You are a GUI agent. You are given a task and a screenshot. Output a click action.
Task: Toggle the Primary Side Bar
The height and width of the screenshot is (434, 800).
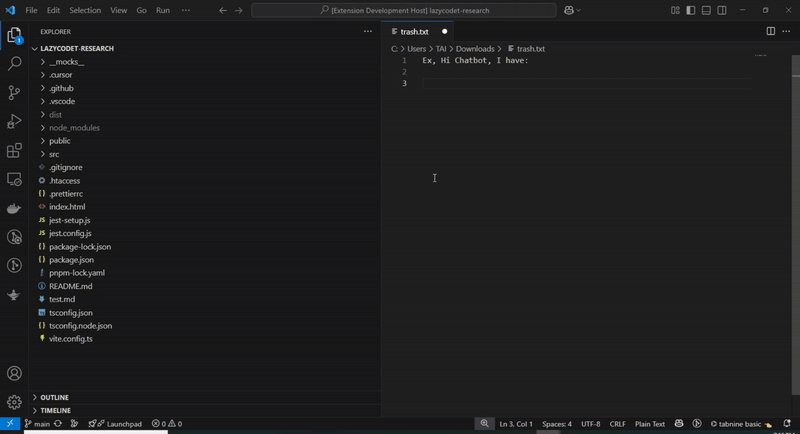[x=691, y=10]
